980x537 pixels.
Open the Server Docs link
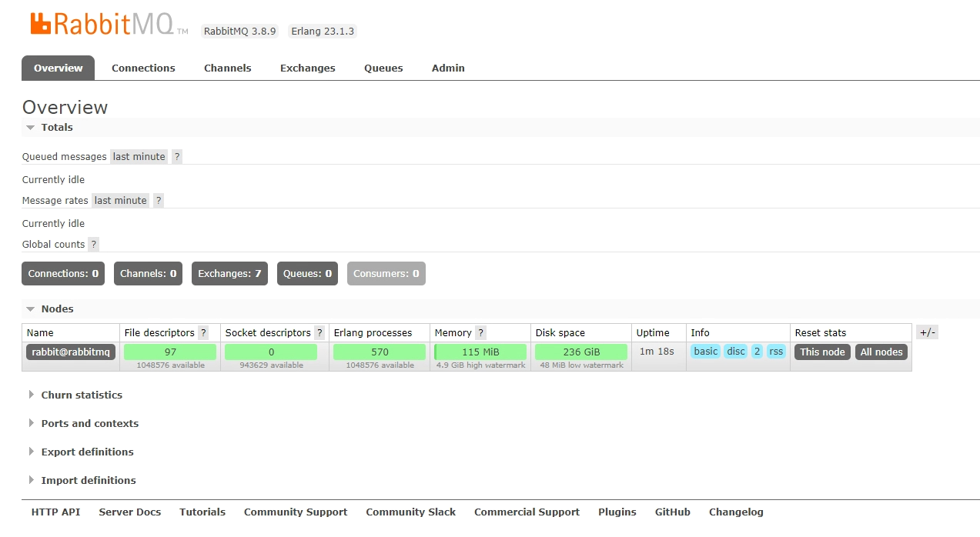130,512
